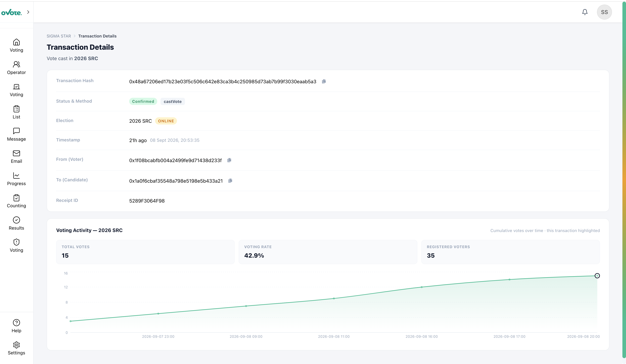Viewport: 626px width, 364px height.
Task: Open the Message sidebar item
Action: (x=16, y=134)
